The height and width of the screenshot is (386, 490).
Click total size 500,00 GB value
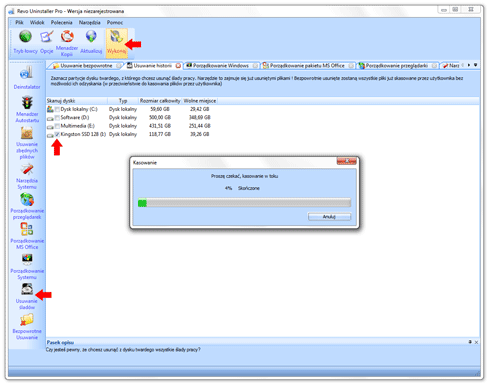coord(160,117)
